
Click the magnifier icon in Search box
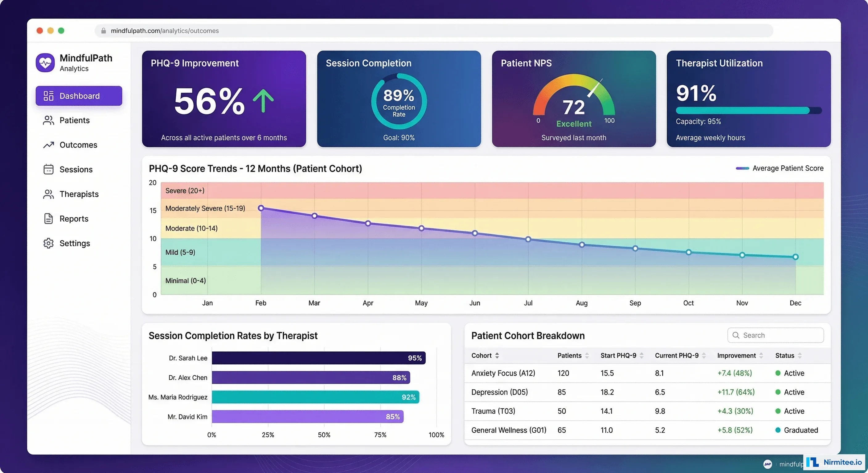(x=736, y=335)
